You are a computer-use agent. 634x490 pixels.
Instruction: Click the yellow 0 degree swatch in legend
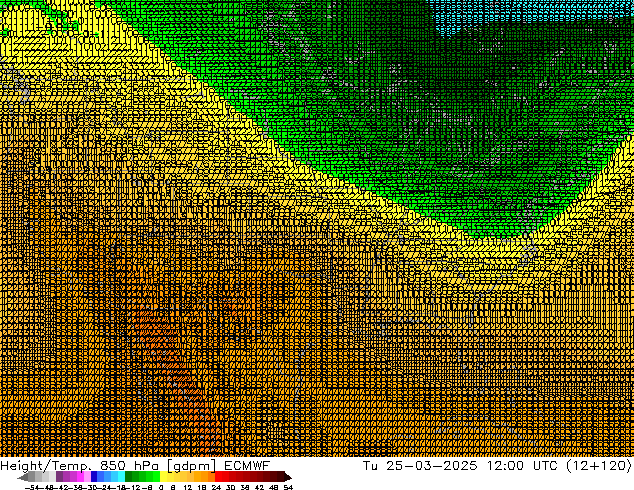click(163, 476)
